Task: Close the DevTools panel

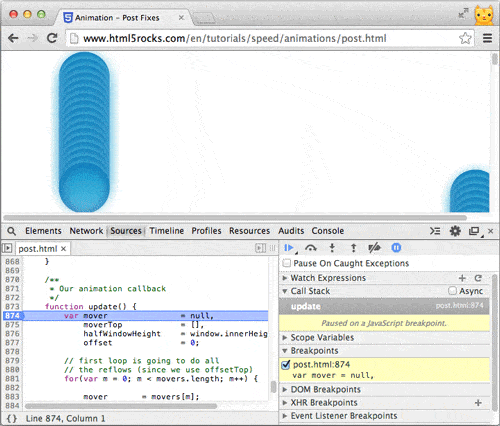Action: [x=491, y=231]
